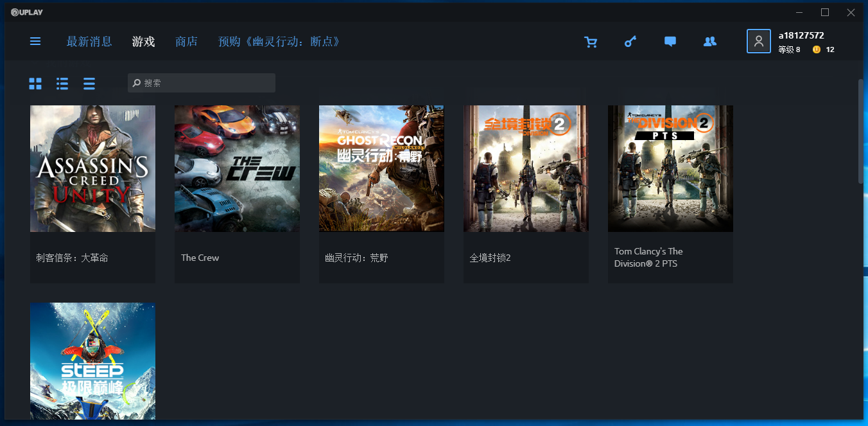Open the friends list icon
The height and width of the screenshot is (426, 868).
[710, 42]
